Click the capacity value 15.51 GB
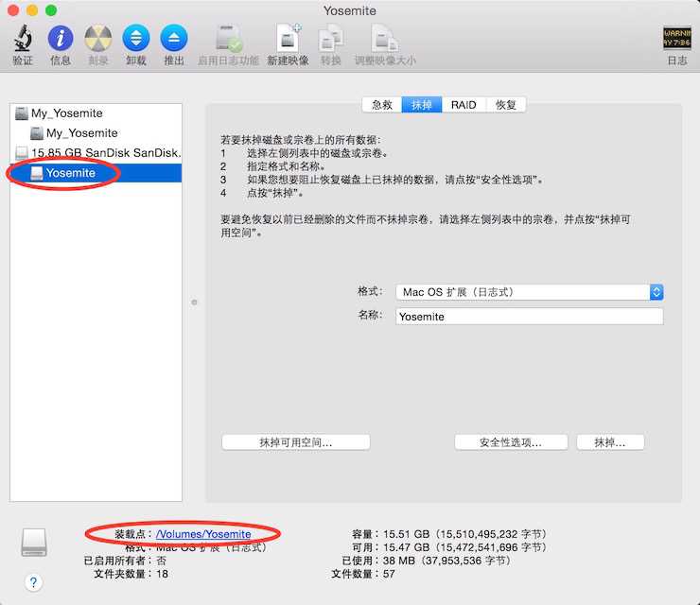 coord(406,534)
